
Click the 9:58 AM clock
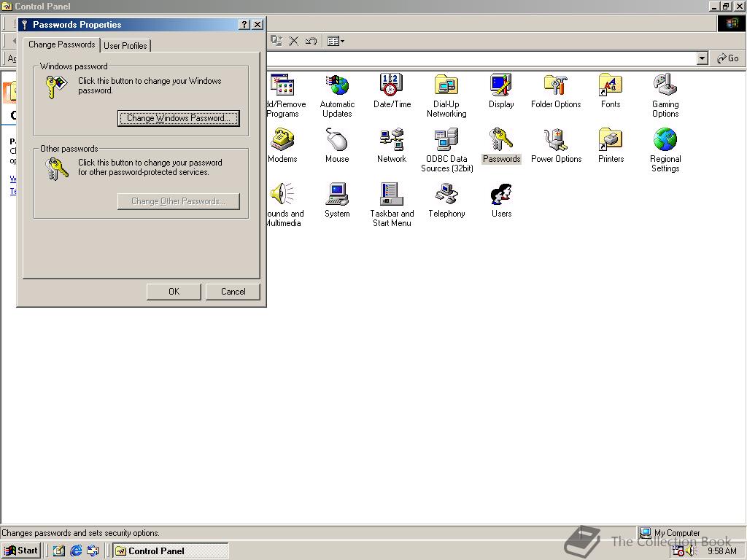coord(721,551)
